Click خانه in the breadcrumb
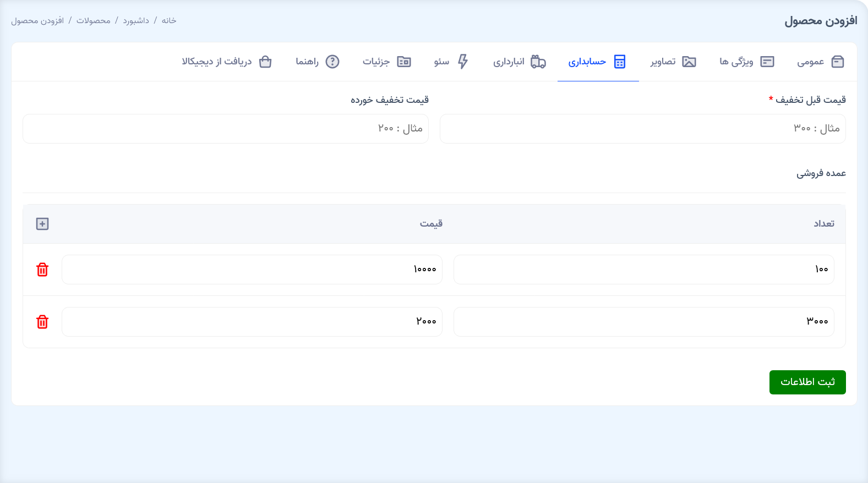This screenshot has width=868, height=483. point(169,21)
